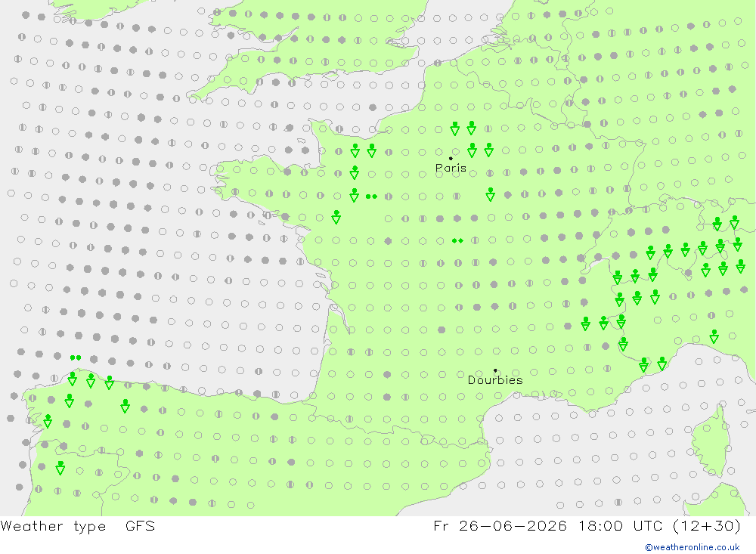Viewport: 756px width, 554px height.
Task: Click the southernmost shower symbol in Portugal
Action: (x=60, y=468)
